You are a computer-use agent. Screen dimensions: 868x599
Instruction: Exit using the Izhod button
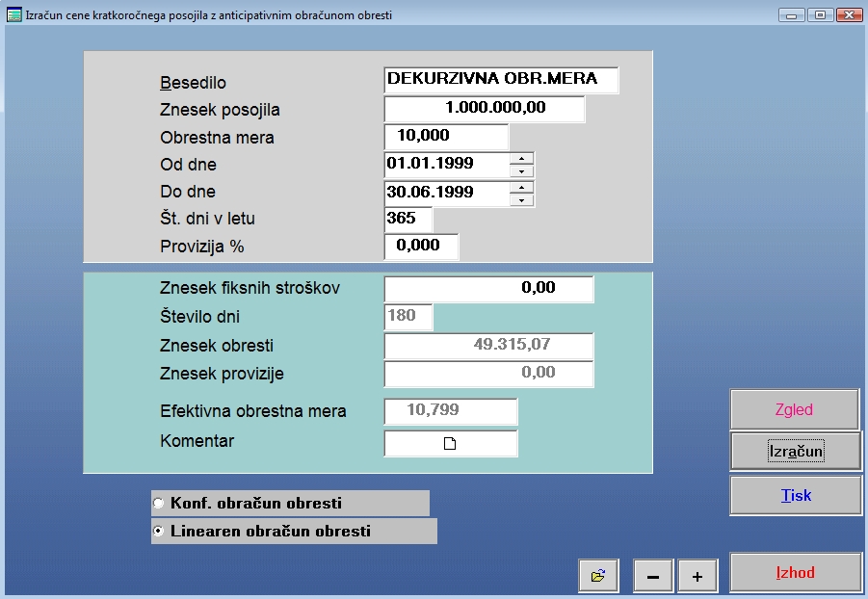[795, 573]
